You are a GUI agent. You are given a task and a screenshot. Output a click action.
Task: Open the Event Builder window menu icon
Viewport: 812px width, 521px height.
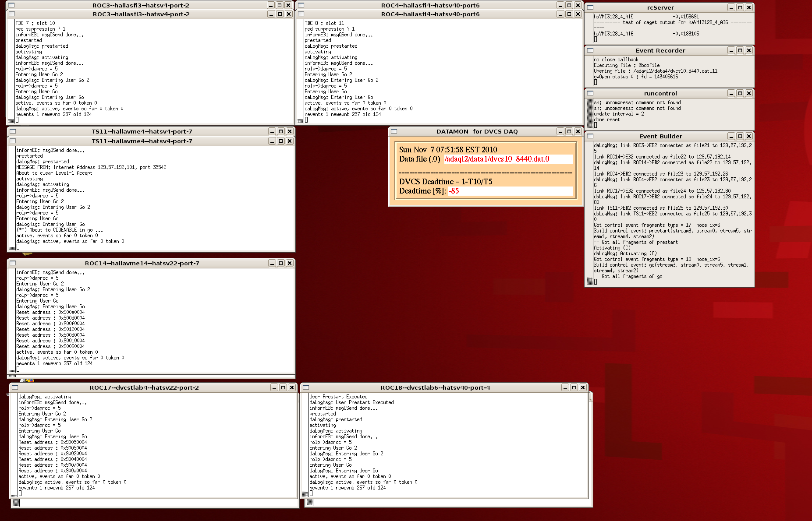point(590,136)
